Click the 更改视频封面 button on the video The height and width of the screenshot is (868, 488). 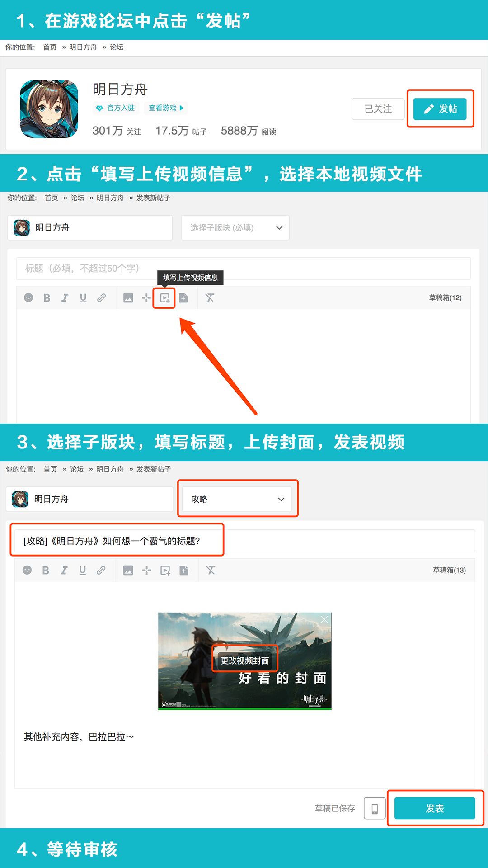[244, 660]
